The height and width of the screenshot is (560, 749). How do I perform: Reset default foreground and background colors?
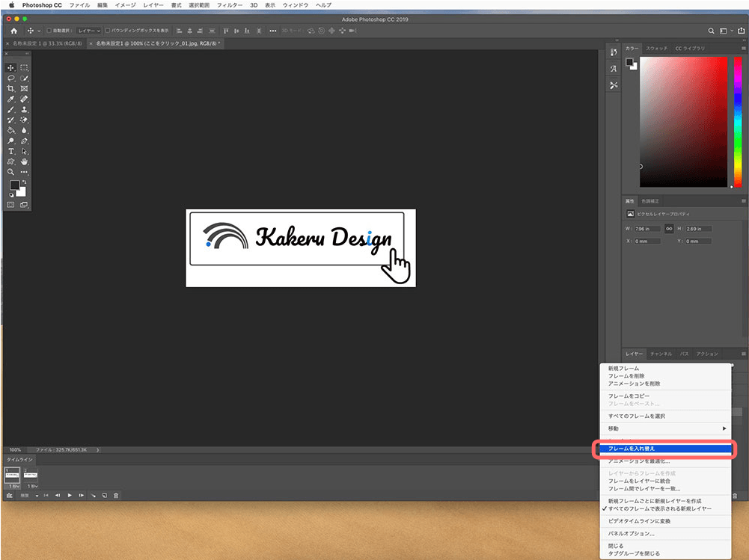click(x=11, y=195)
